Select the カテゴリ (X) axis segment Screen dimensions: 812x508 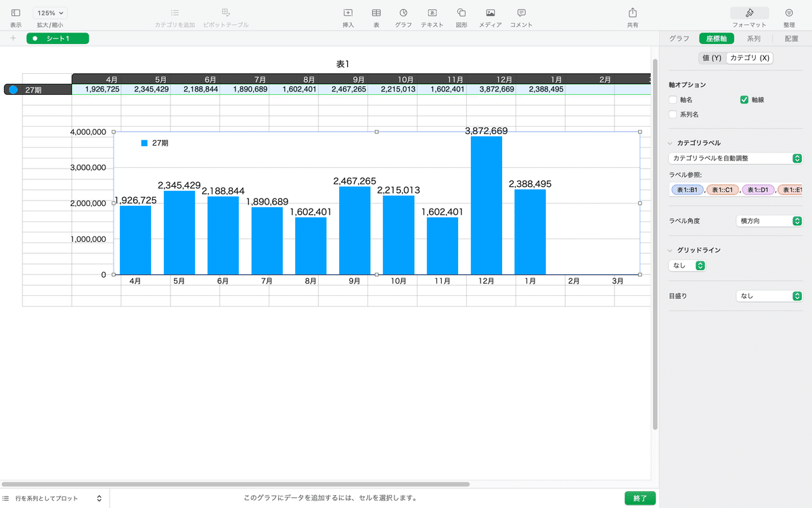[750, 58]
